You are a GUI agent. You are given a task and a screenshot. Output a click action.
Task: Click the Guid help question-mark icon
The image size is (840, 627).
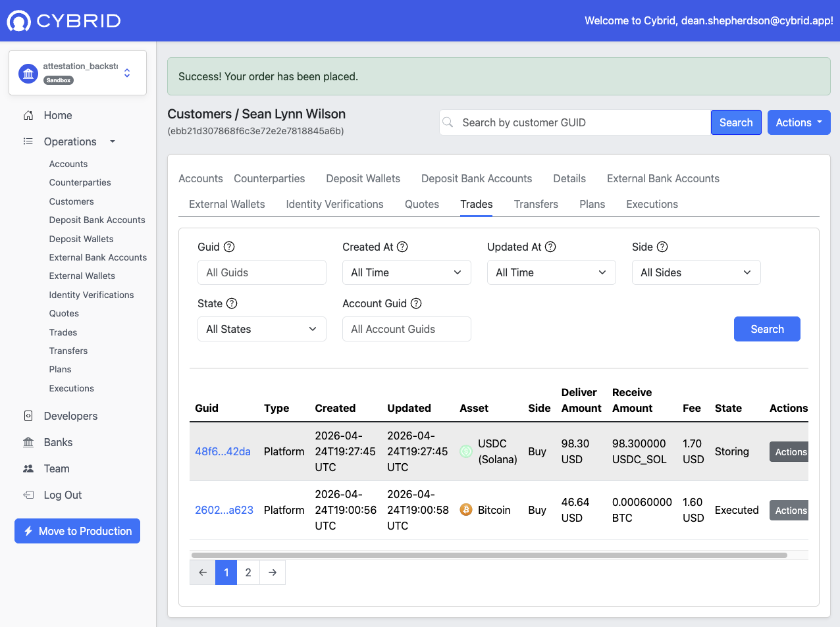point(229,247)
